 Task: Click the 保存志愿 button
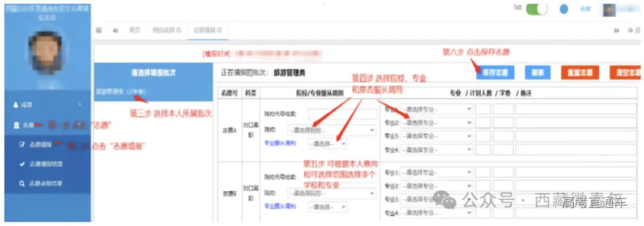(x=496, y=73)
